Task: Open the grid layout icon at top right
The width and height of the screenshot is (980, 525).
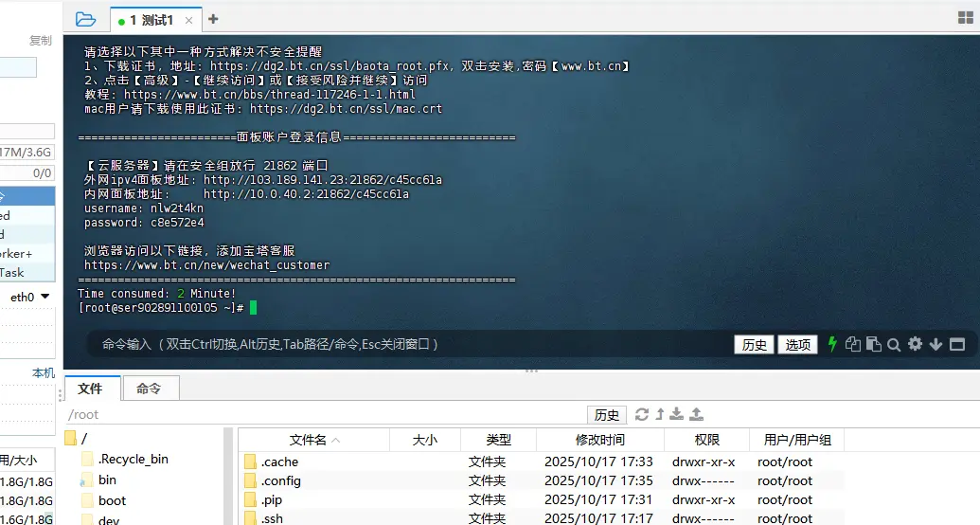Action: [966, 17]
